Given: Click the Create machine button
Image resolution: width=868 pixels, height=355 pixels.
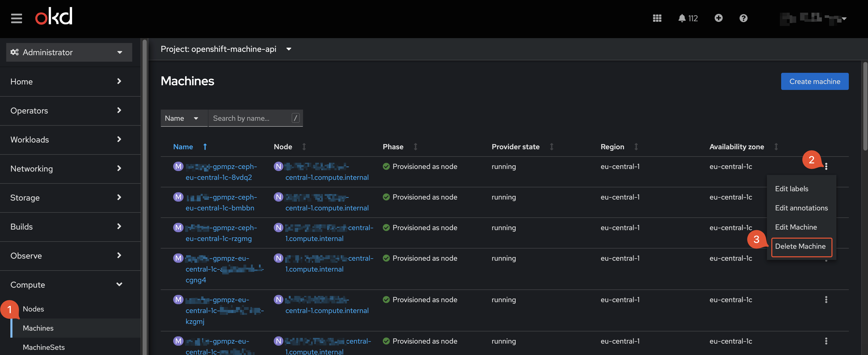Looking at the screenshot, I should tap(814, 82).
